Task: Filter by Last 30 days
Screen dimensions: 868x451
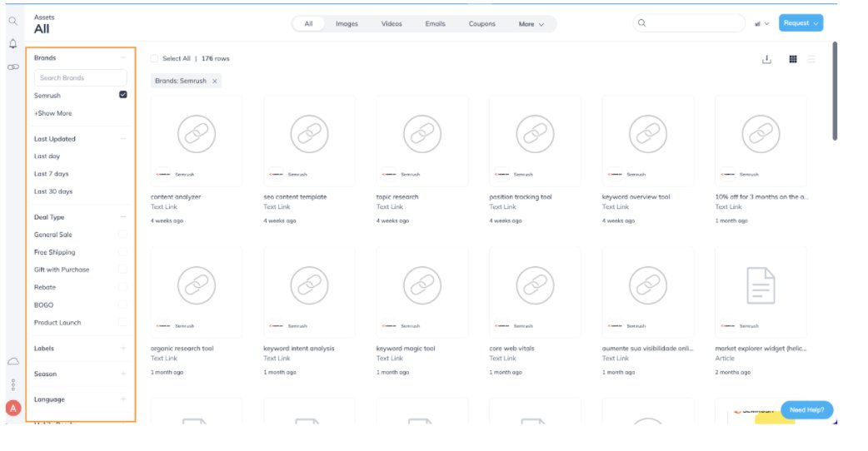Action: [x=53, y=191]
